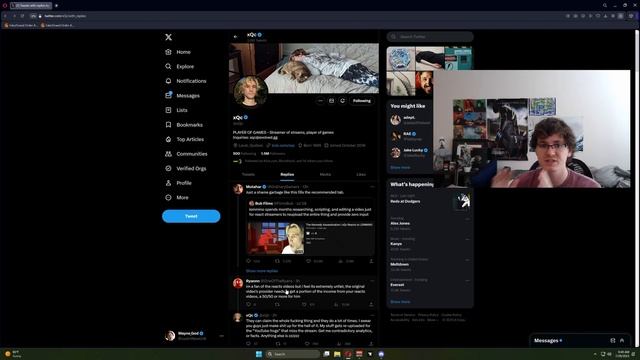
Task: Retweet xQc's reply tweet
Action: point(278,344)
